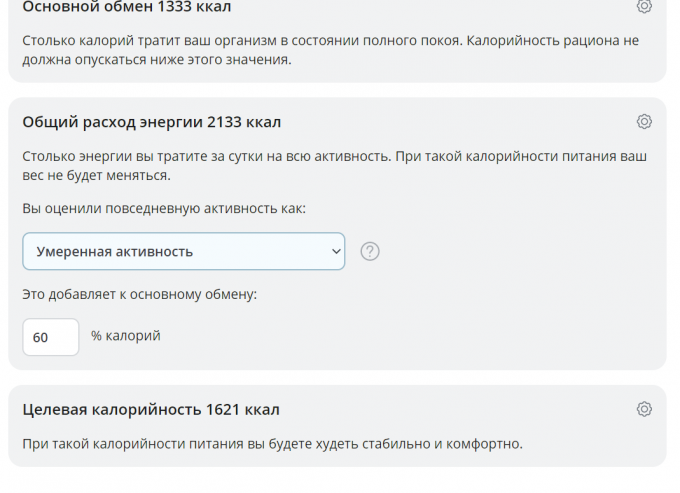Click the "% калорий" label
This screenshot has width=680, height=493.
[x=125, y=336]
